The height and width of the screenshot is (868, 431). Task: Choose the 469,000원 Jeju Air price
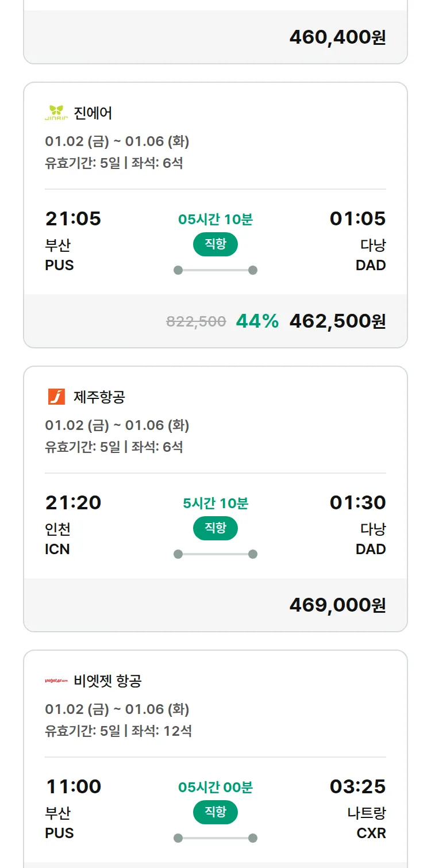(x=337, y=605)
